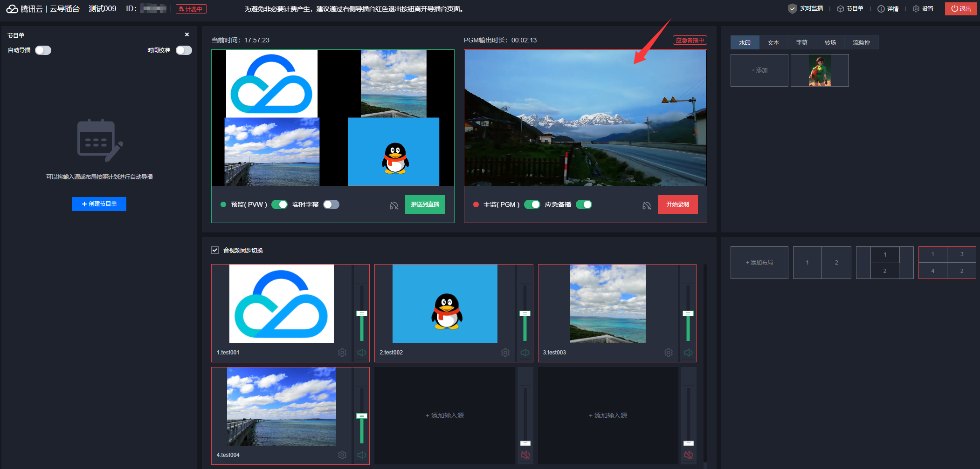Click PGM monitor audio mute icon

pyautogui.click(x=647, y=205)
